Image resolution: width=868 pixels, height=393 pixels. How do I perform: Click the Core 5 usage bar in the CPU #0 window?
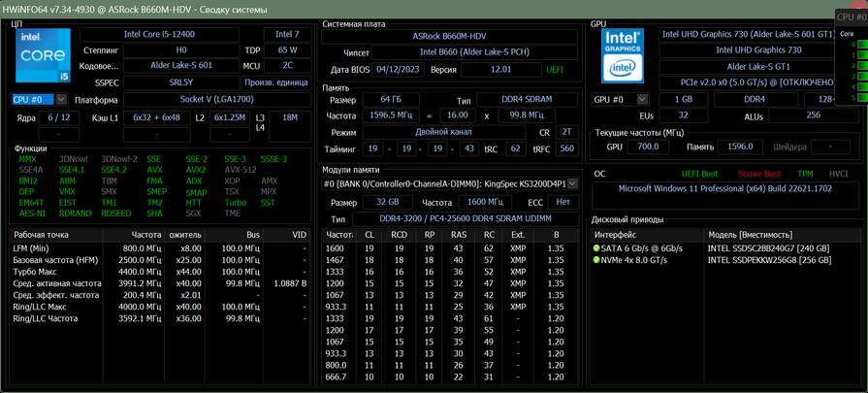pyautogui.click(x=862, y=97)
